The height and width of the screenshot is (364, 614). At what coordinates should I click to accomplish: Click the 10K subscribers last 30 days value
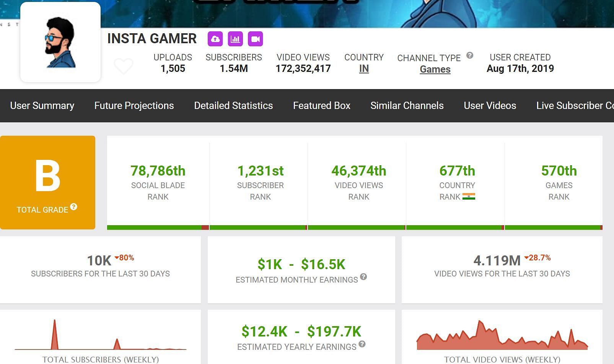click(x=99, y=261)
